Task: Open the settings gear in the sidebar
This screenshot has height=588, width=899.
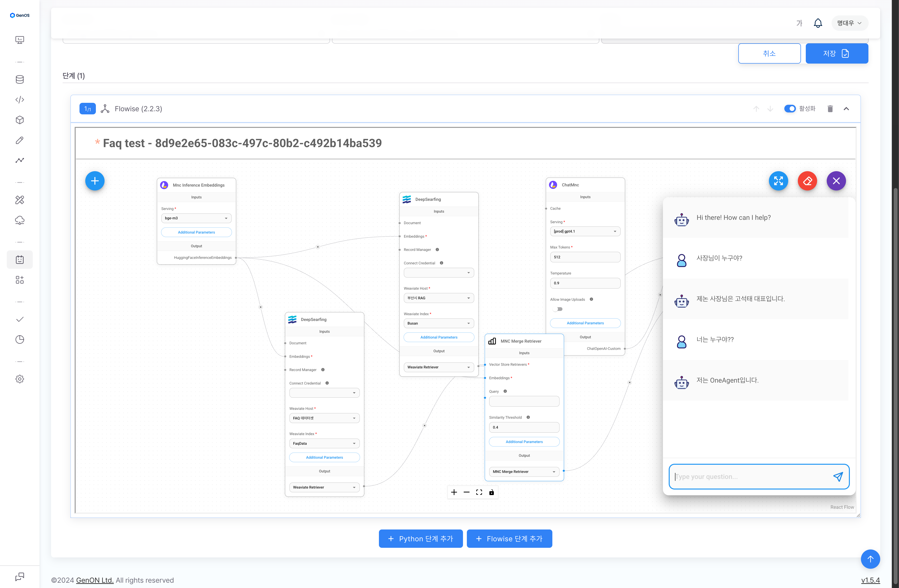Action: point(20,379)
